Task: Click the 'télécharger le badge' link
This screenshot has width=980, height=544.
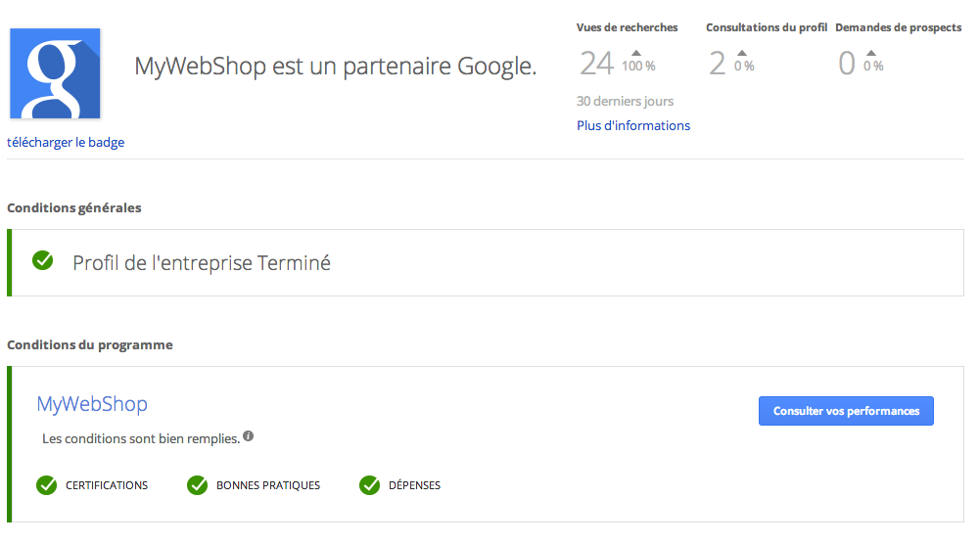Action: coord(66,142)
